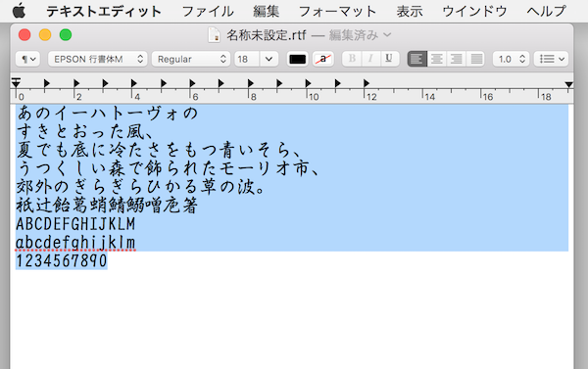The width and height of the screenshot is (588, 369).
Task: Open the 表示 menu
Action: [x=410, y=11]
